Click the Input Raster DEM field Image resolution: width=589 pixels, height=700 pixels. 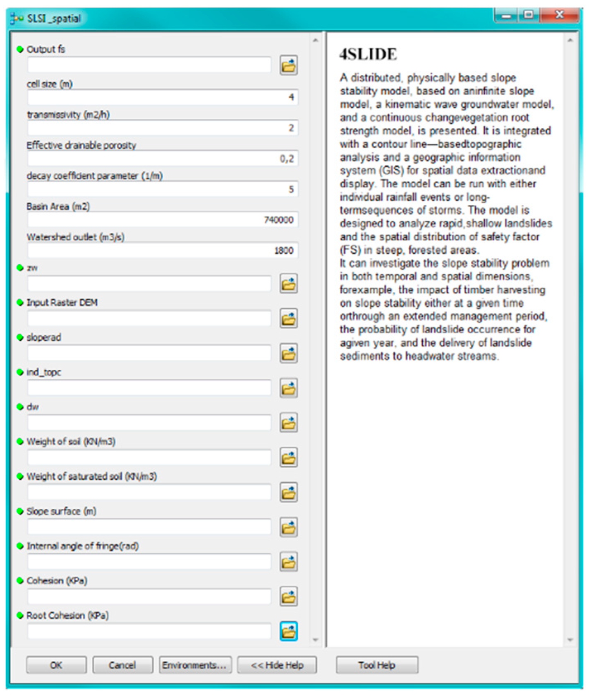tap(149, 318)
